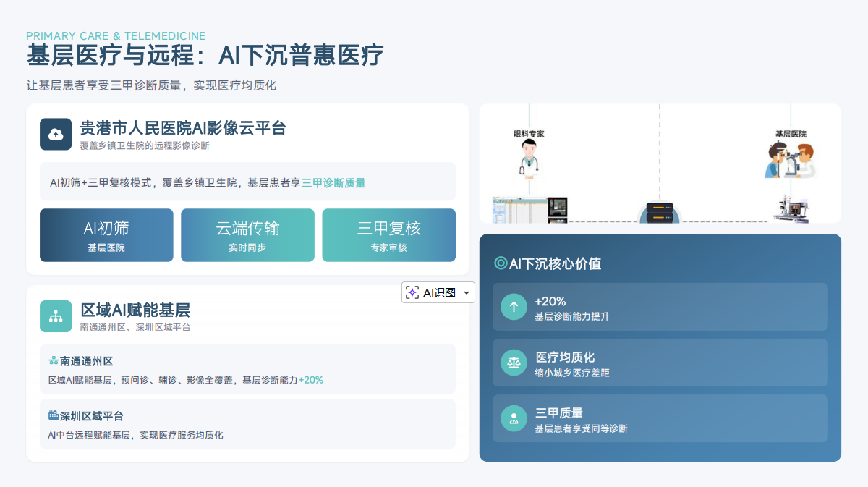868x487 pixels.
Task: Click the 贵港市人民医院AI影像云平台 heading
Action: pyautogui.click(x=183, y=128)
